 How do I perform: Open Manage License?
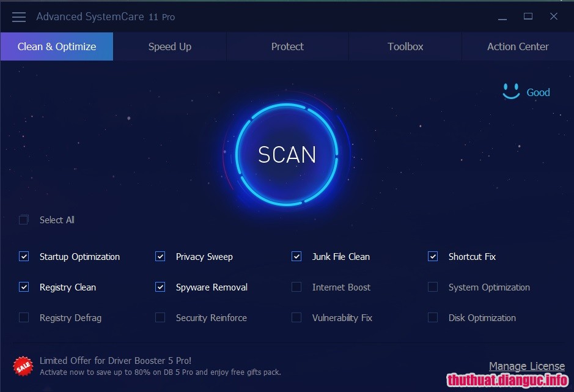527,366
